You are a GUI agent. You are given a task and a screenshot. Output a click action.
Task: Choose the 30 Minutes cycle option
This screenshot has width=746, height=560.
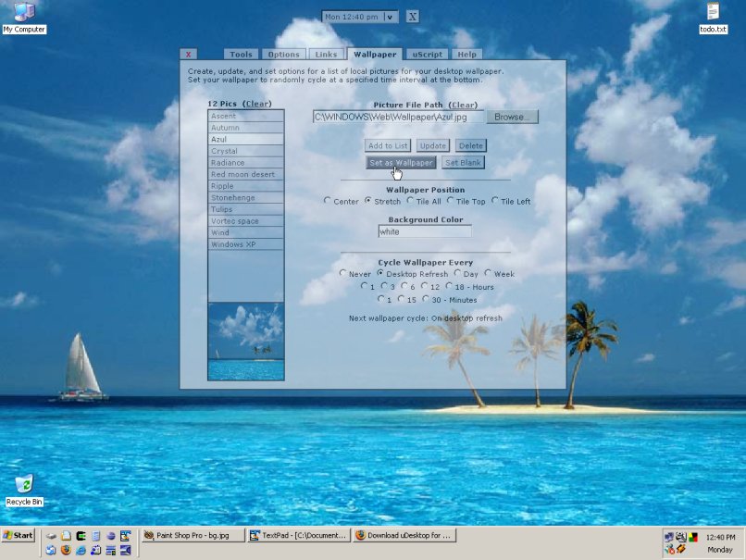426,299
